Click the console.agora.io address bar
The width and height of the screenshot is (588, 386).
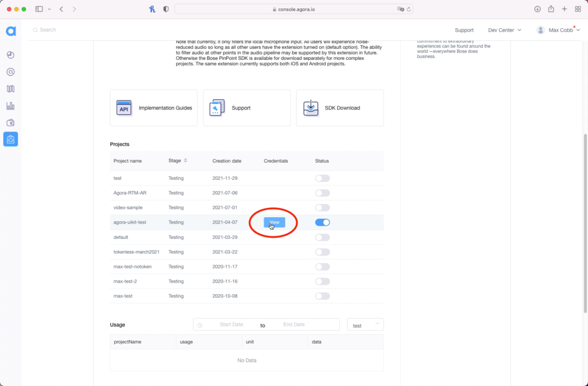pyautogui.click(x=293, y=9)
